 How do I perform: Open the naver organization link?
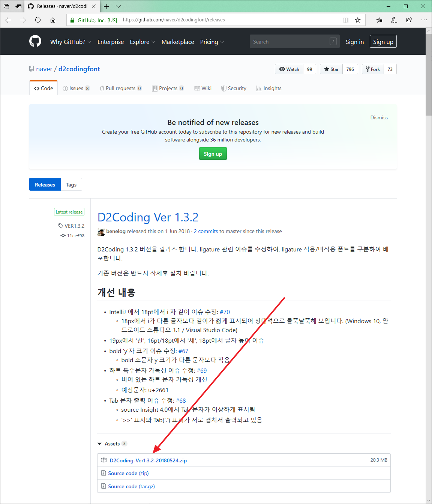[x=44, y=69]
